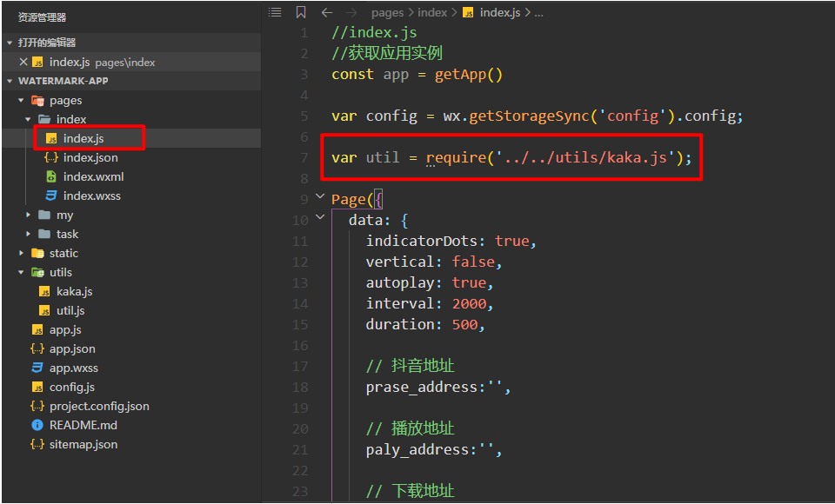Click index in the breadcrumb path
This screenshot has height=504, width=835.
432,12
